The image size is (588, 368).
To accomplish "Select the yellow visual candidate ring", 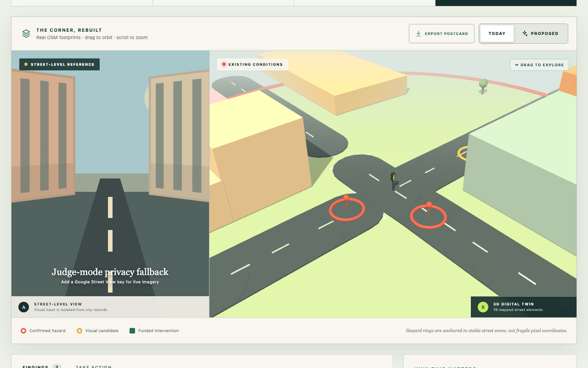I will click(x=463, y=153).
